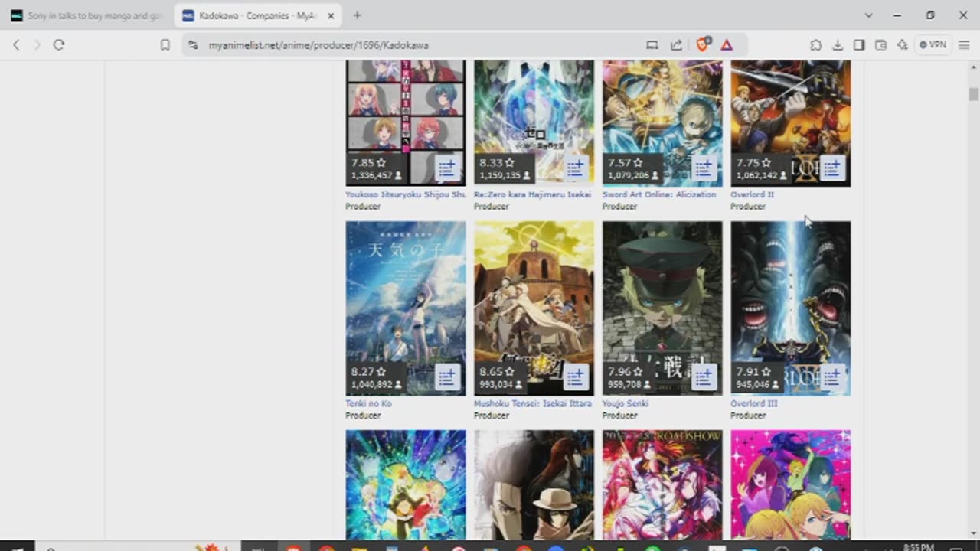Bookmark this page
Viewport: 980px width, 551px height.
point(165,45)
